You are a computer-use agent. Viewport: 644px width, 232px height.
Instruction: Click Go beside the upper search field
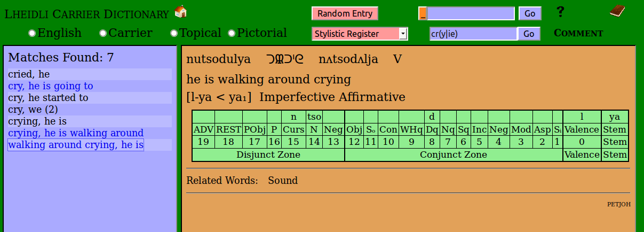529,13
